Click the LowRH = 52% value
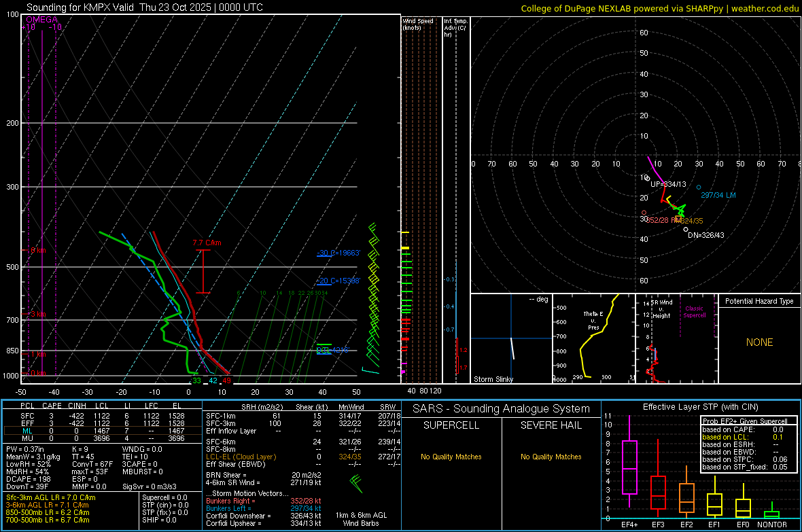Viewport: 802px width, 532px height. click(x=29, y=465)
